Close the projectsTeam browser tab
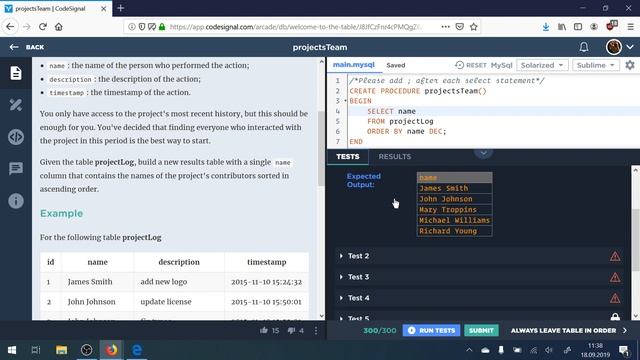Image resolution: width=640 pixels, height=360 pixels. pos(104,9)
